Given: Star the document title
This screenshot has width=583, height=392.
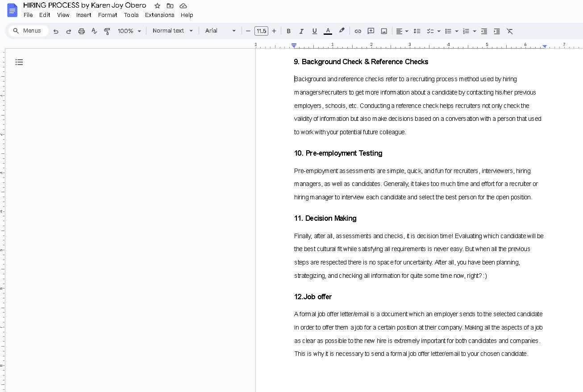Looking at the screenshot, I should (157, 6).
